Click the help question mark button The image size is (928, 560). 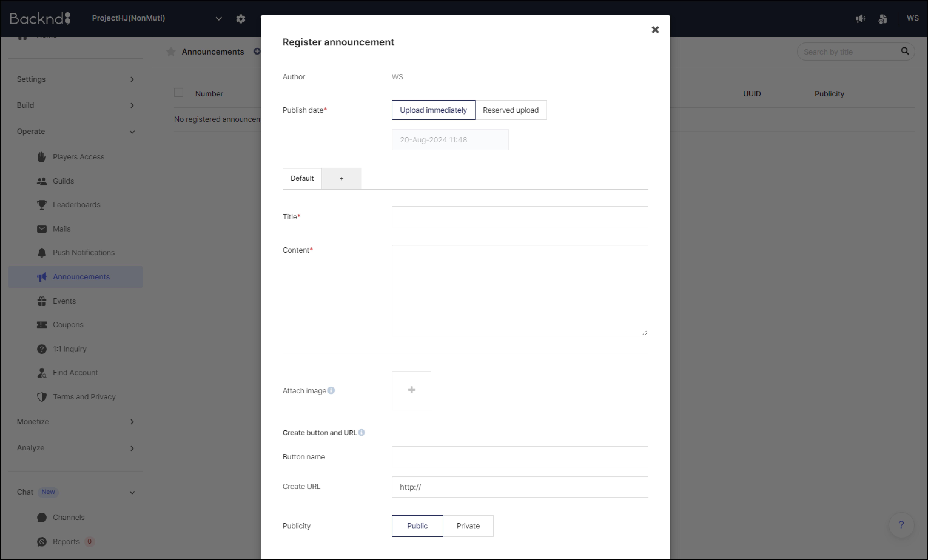coord(901,525)
